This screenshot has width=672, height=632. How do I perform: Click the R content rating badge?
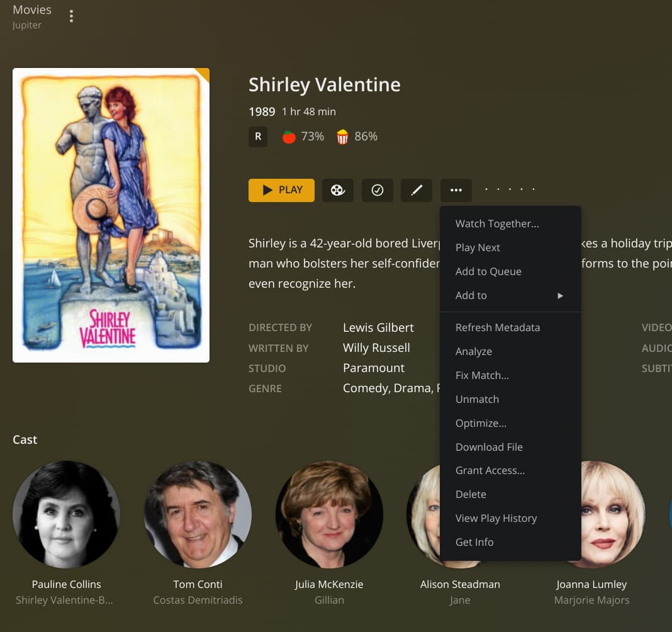pyautogui.click(x=258, y=137)
